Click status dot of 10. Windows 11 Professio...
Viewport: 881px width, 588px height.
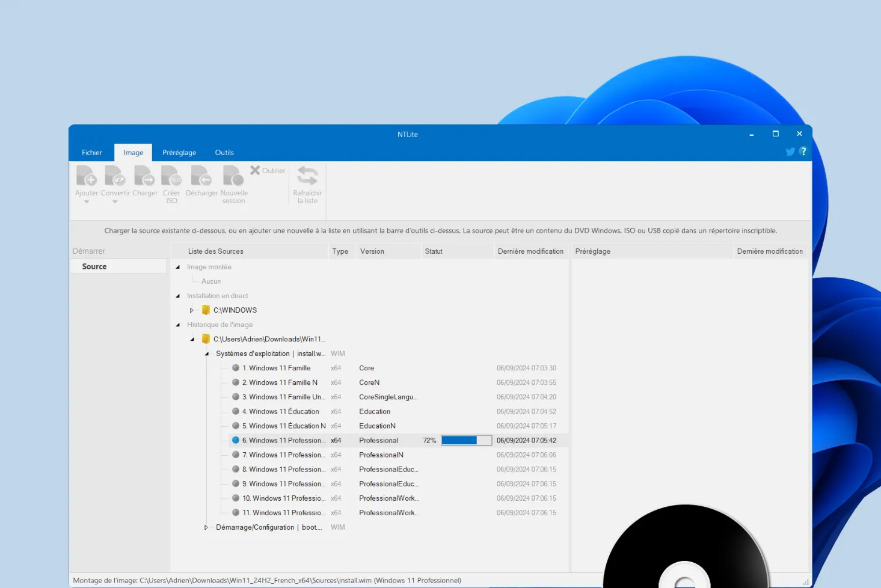pyautogui.click(x=236, y=498)
